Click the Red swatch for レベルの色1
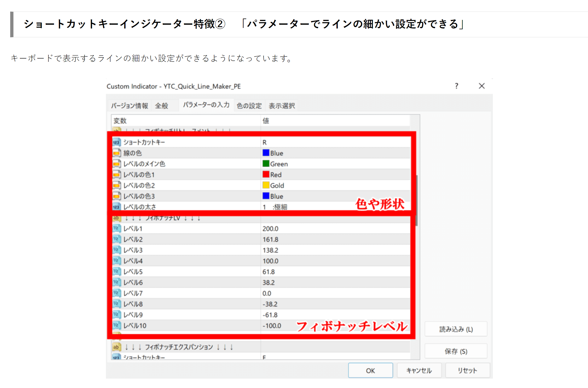 click(x=266, y=175)
